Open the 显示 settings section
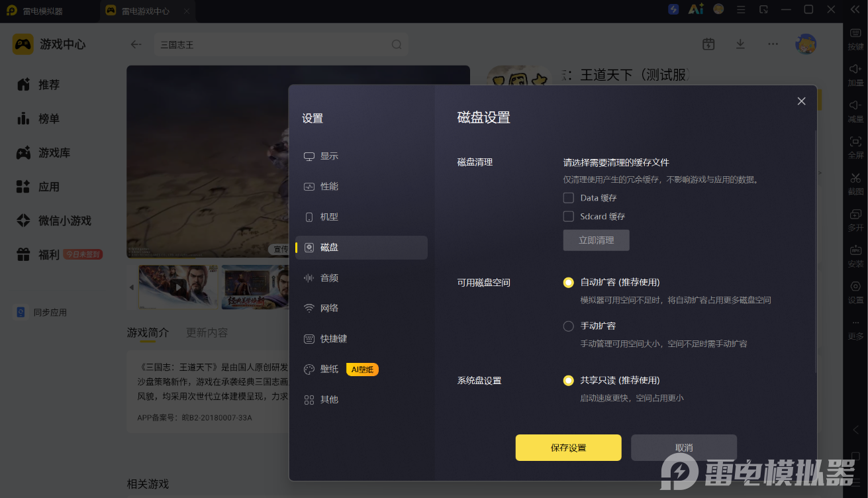Screen dimensions: 868x498 pos(362,156)
